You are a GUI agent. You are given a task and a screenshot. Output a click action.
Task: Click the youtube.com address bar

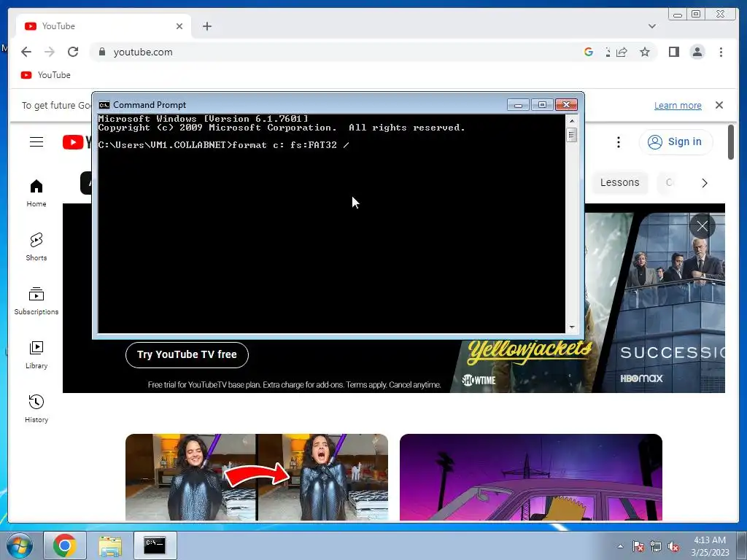pos(333,52)
